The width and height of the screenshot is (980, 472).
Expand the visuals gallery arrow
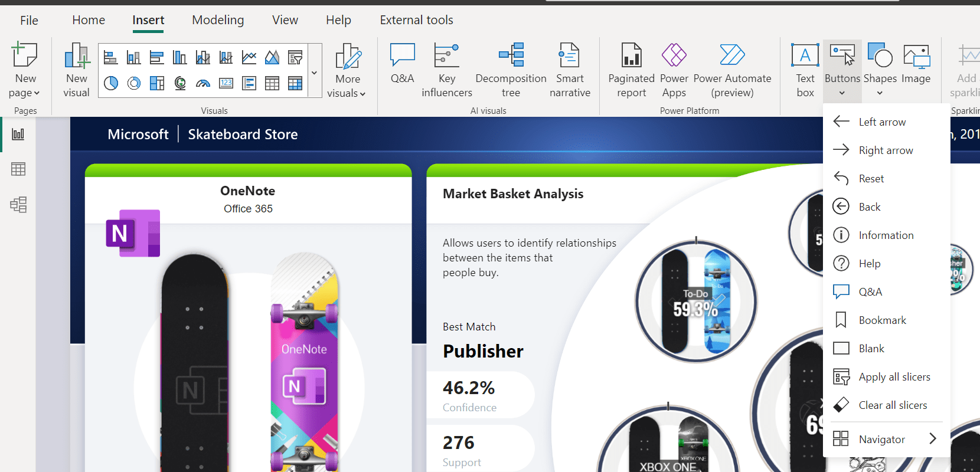(x=314, y=73)
